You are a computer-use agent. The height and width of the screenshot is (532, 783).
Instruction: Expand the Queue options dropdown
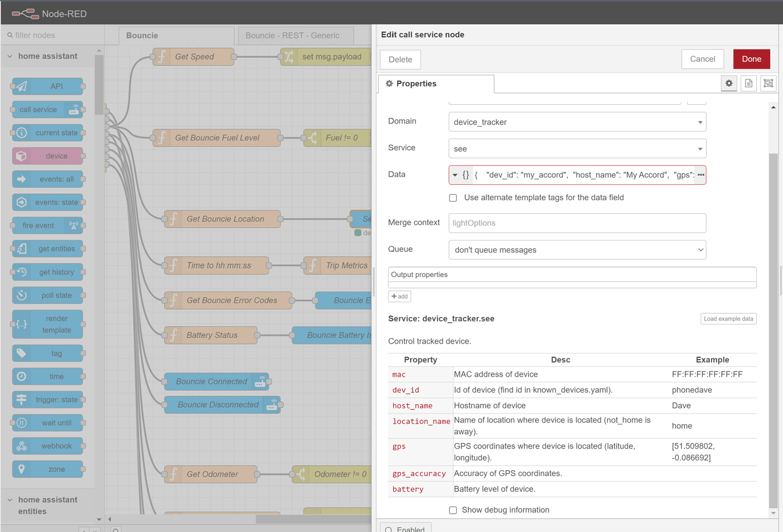click(577, 250)
